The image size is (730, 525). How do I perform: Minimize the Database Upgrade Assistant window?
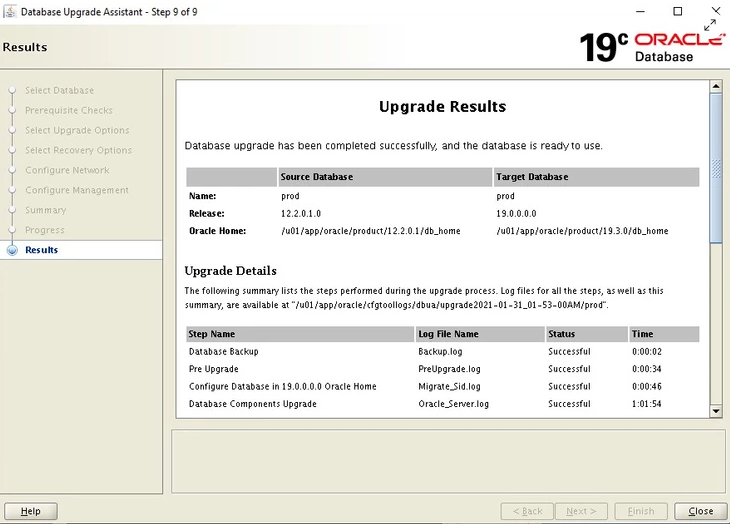(641, 11)
